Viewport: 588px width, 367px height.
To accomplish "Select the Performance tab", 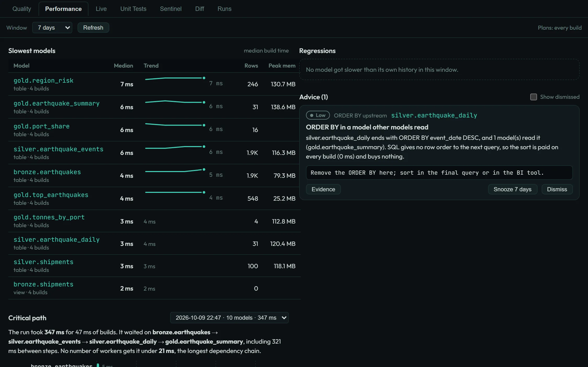I will tap(63, 9).
